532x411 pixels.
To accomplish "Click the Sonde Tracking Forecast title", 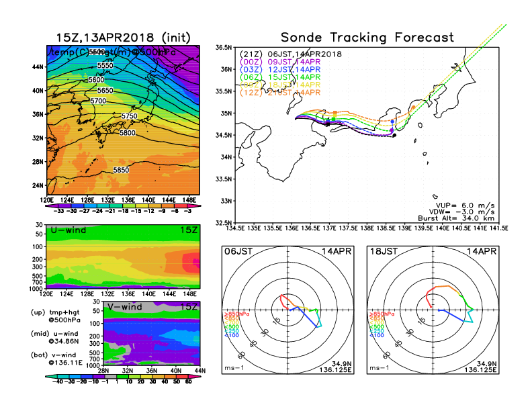I will pos(367,38).
